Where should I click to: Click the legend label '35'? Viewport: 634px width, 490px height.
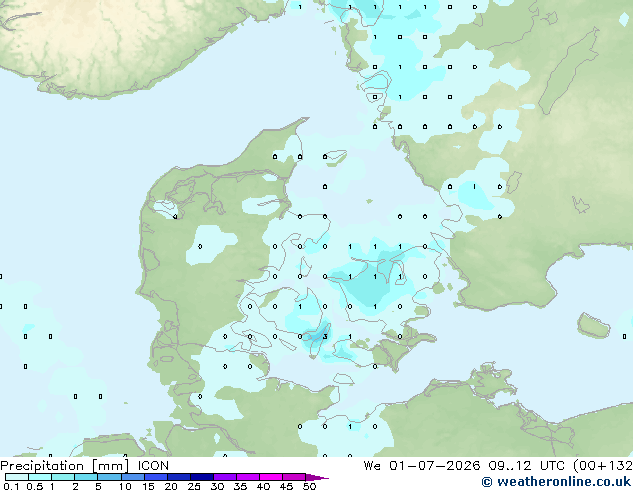(x=240, y=486)
